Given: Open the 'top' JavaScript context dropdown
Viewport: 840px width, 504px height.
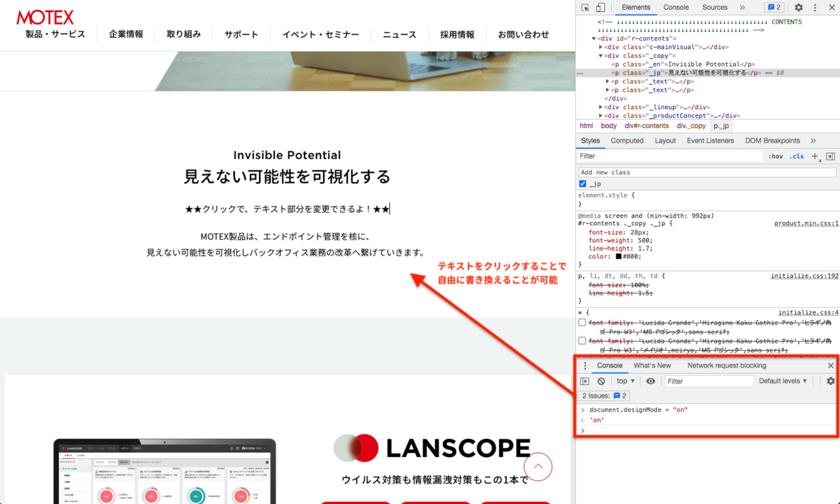Looking at the screenshot, I should [625, 381].
